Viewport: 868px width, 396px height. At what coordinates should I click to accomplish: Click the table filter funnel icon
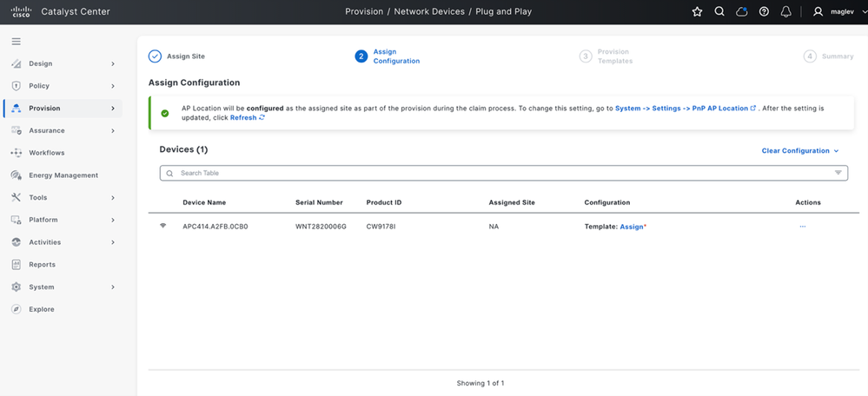(838, 173)
